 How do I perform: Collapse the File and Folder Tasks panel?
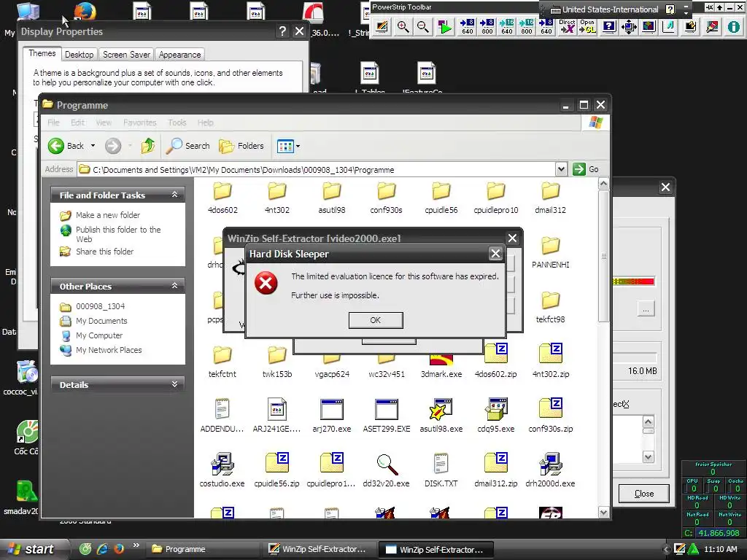click(x=175, y=195)
